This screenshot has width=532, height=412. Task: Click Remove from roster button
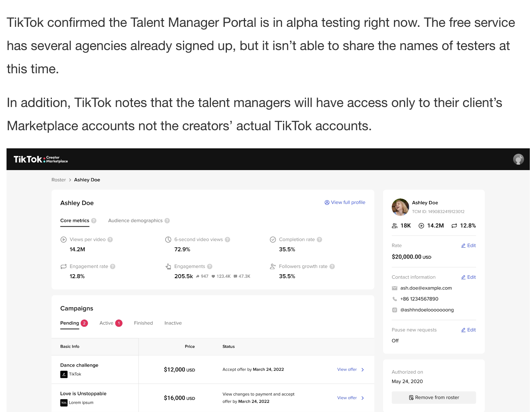[434, 397]
